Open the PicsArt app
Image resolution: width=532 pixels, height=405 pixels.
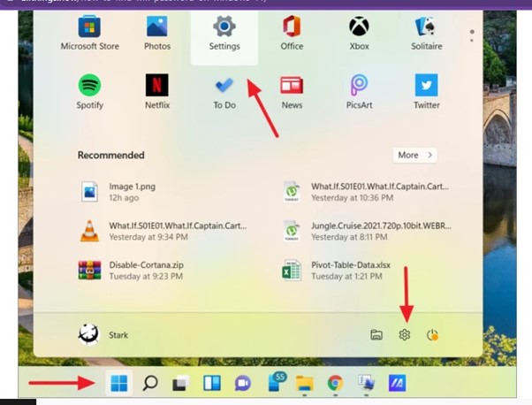(359, 91)
